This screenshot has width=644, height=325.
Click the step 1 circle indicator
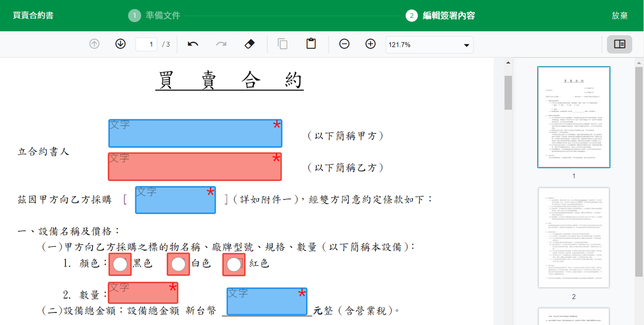[135, 15]
